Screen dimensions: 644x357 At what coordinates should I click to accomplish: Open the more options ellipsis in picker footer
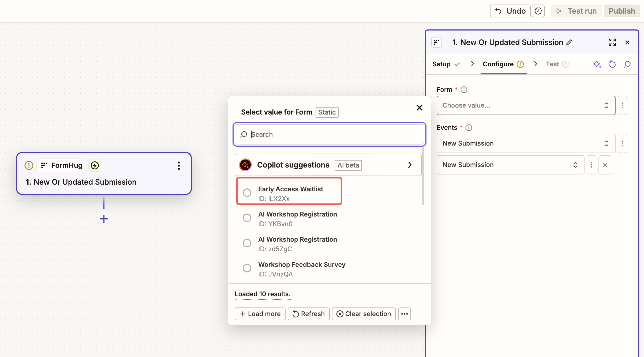click(405, 314)
